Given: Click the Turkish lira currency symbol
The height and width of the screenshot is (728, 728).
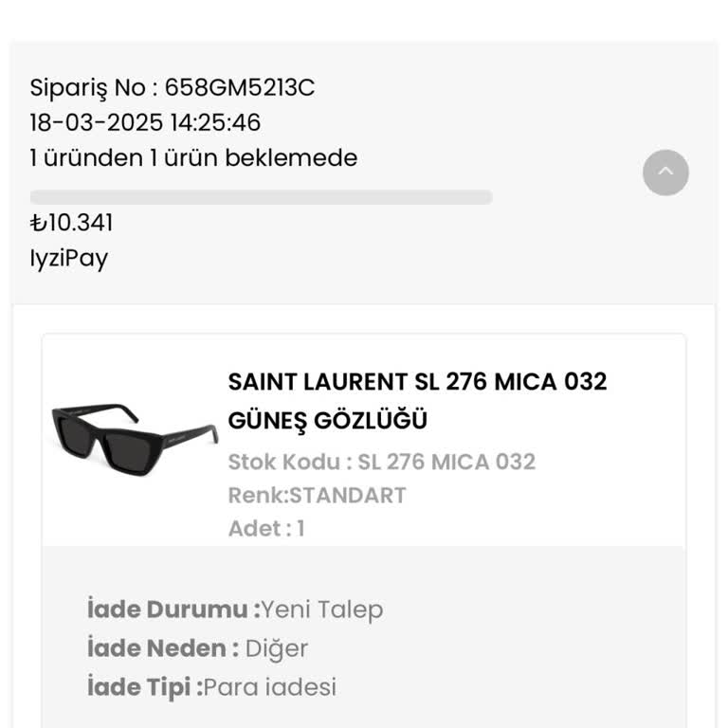Looking at the screenshot, I should pos(38,223).
